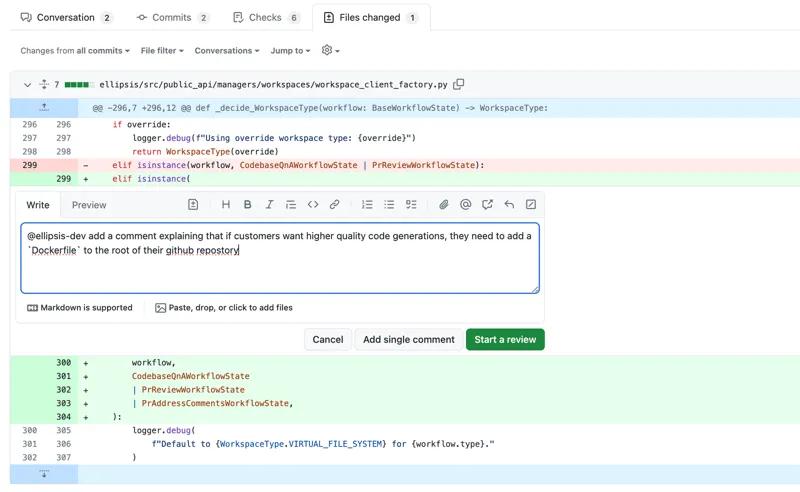Expand hidden lines below line 307
Viewport: 800px width, 492px height.
pos(44,474)
